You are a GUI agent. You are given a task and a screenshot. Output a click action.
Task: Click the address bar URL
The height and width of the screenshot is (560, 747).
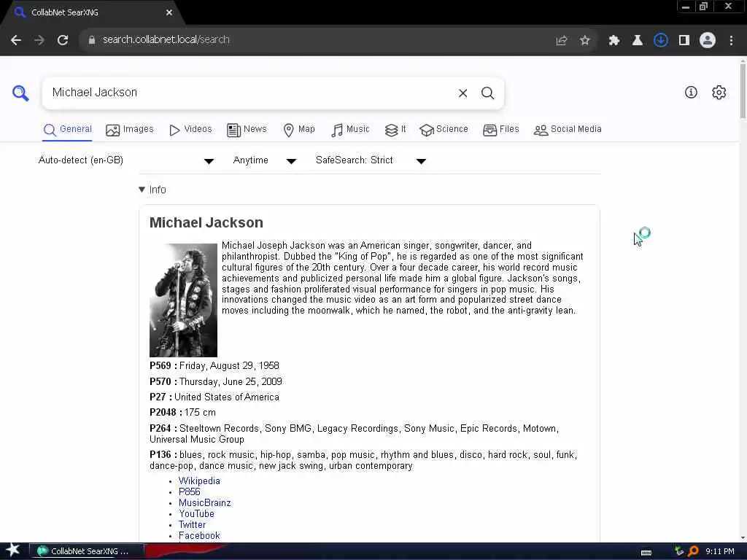click(166, 40)
